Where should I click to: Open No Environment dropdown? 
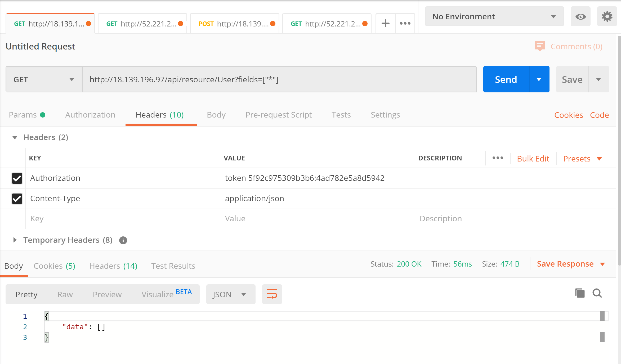click(494, 17)
